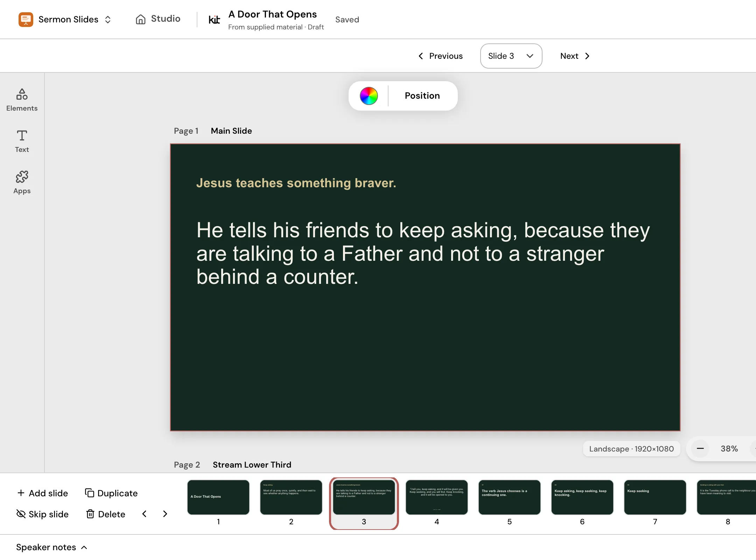Go to Studio home

point(158,19)
